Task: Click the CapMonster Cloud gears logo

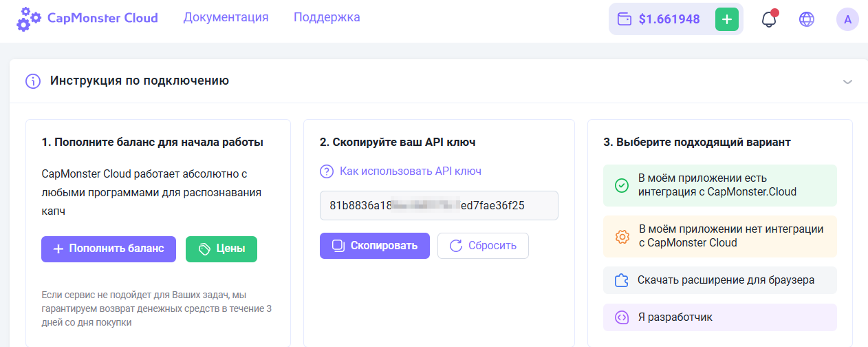Action: [29, 19]
